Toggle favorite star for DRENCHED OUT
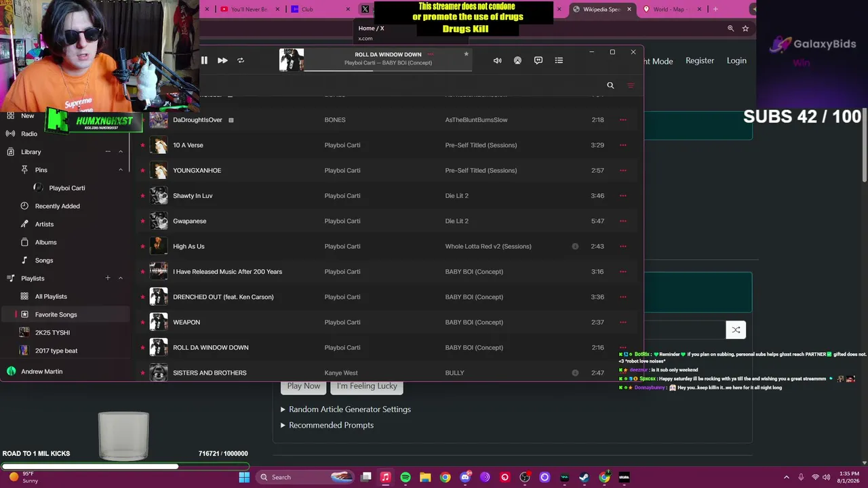Screen dimensions: 868x488 click(142, 297)
